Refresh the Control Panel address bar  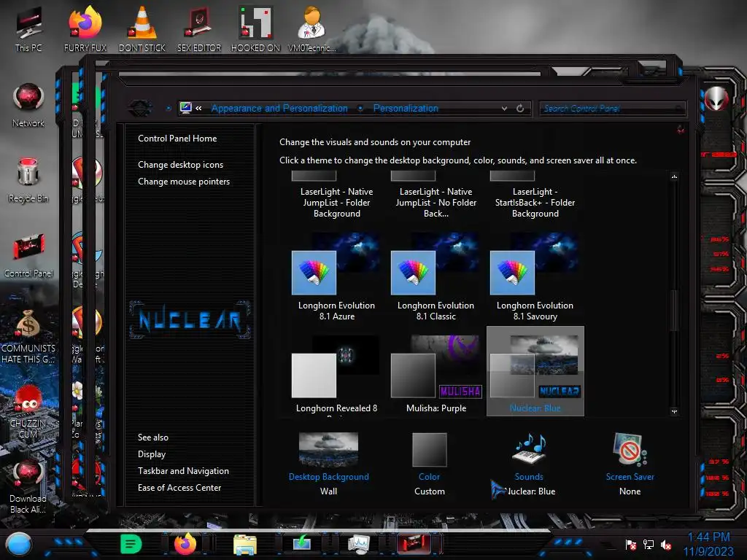click(x=520, y=108)
